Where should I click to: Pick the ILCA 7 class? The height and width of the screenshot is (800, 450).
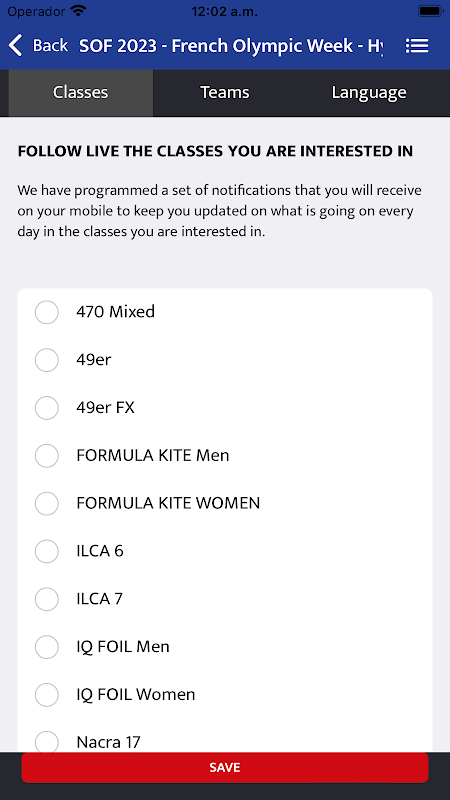[x=47, y=598]
